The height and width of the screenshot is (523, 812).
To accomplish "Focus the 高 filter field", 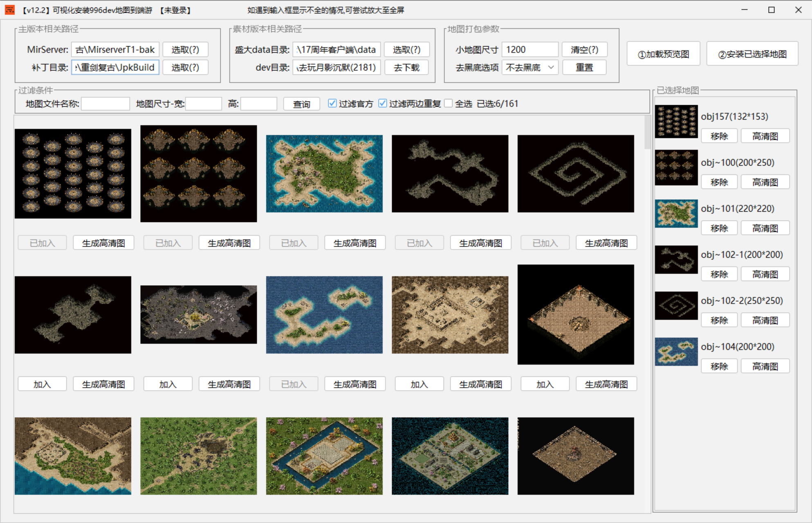I will point(259,104).
